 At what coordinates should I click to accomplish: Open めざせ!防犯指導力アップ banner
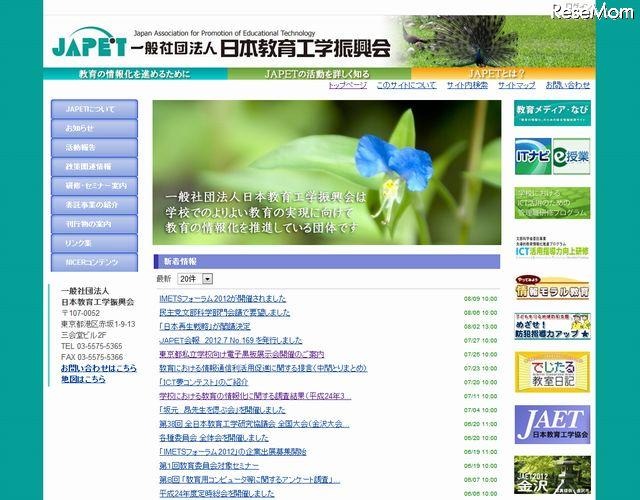point(552,326)
